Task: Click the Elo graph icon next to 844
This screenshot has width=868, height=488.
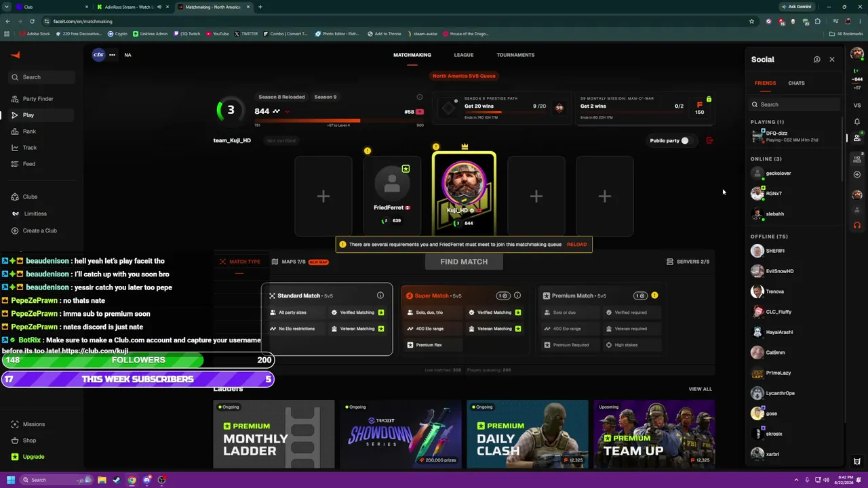Action: [x=276, y=111]
